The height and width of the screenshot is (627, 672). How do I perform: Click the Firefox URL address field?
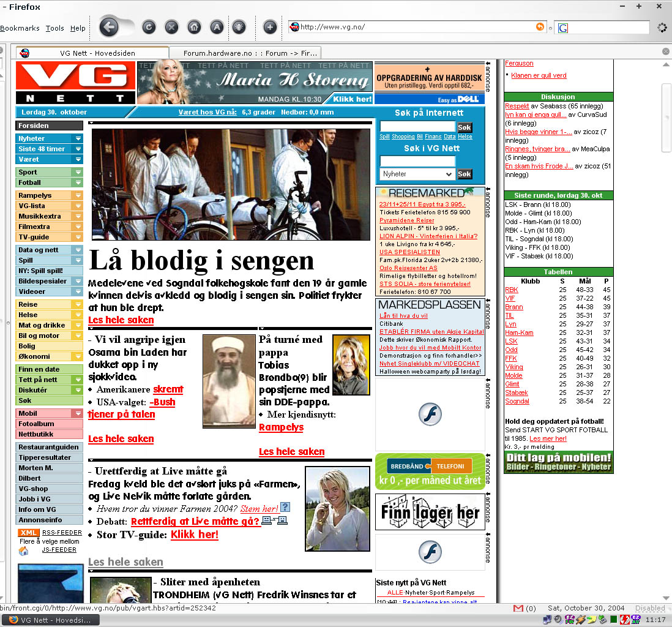click(417, 27)
